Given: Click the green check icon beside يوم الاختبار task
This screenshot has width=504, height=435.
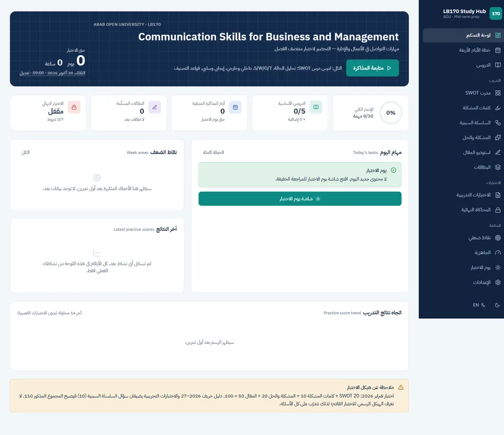Looking at the screenshot, I should (x=393, y=170).
